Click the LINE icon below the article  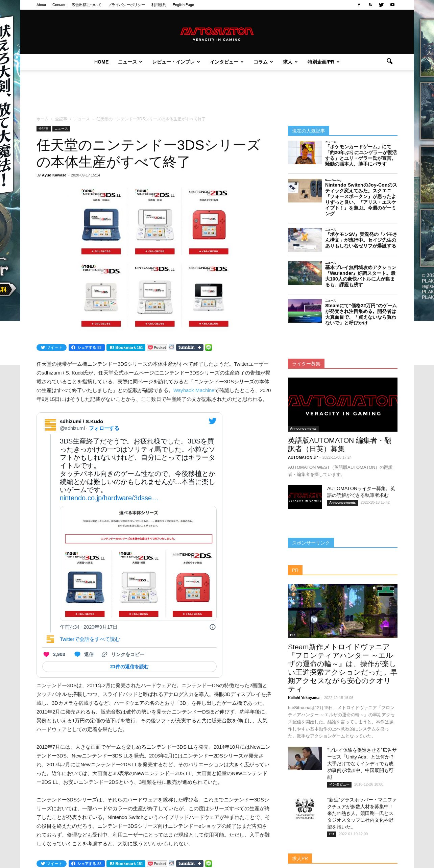(x=209, y=863)
